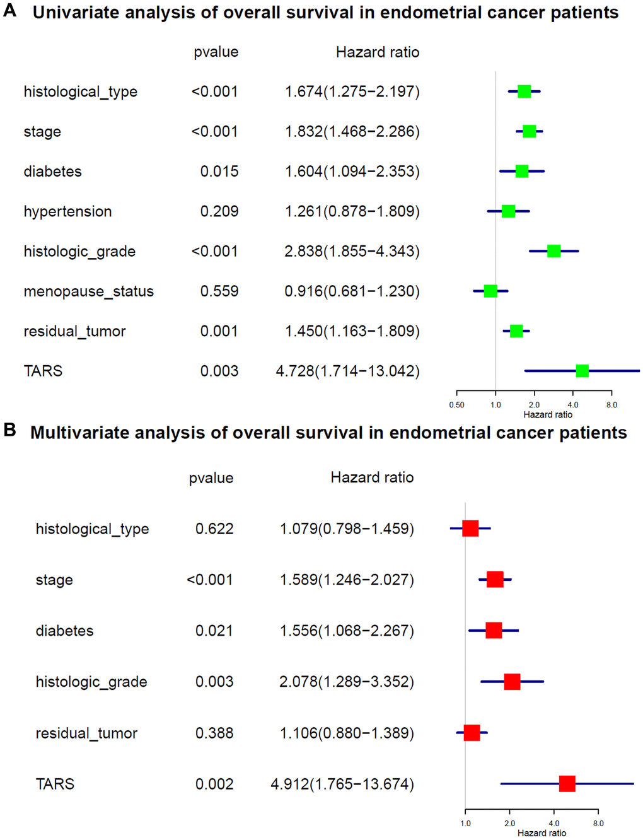Click the menopause_status row label
This screenshot has height=840, width=643.
coord(89,291)
